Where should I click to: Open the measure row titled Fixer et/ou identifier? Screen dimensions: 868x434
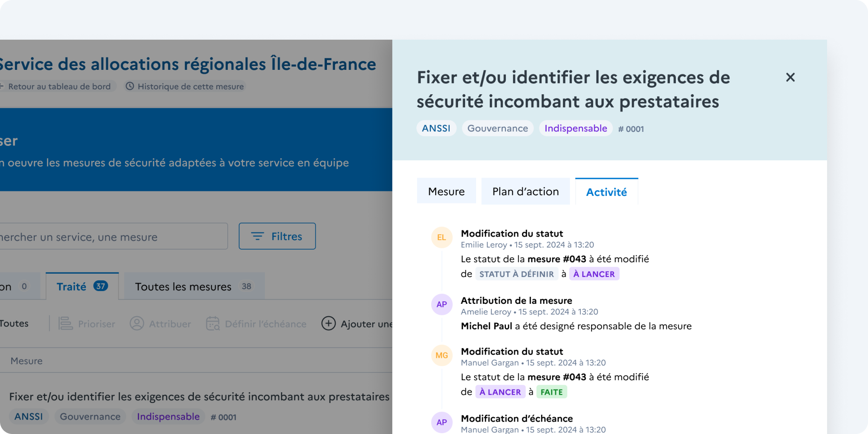[199, 397]
